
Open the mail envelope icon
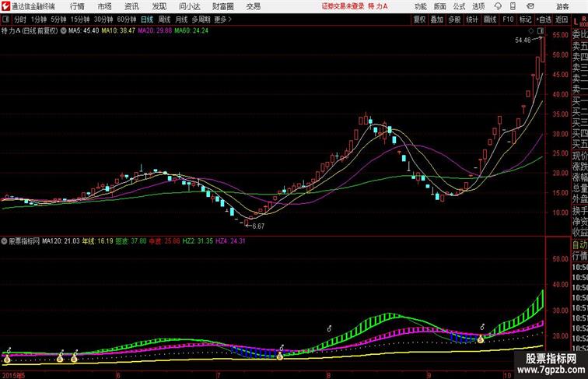coord(530,6)
